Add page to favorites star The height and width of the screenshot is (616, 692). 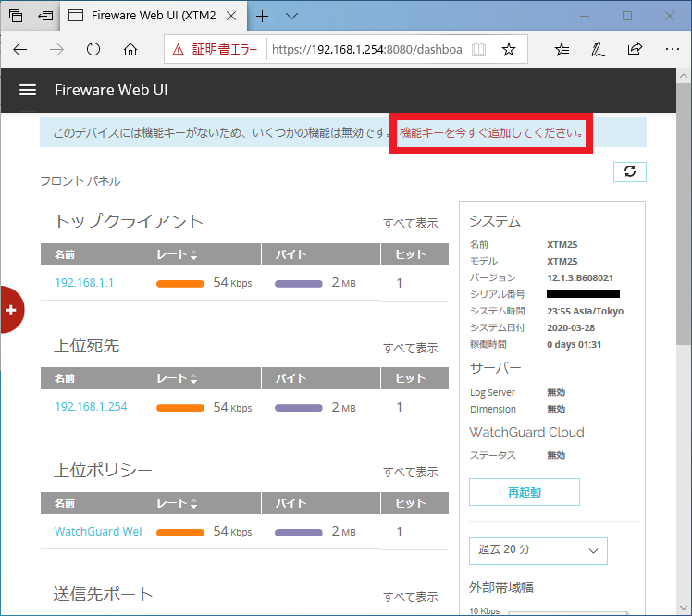coord(509,49)
